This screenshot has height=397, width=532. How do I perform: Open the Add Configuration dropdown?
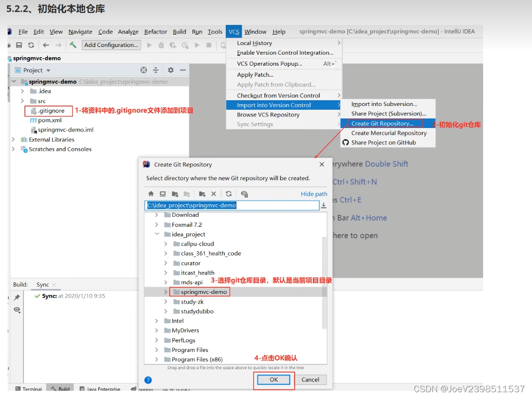[111, 45]
